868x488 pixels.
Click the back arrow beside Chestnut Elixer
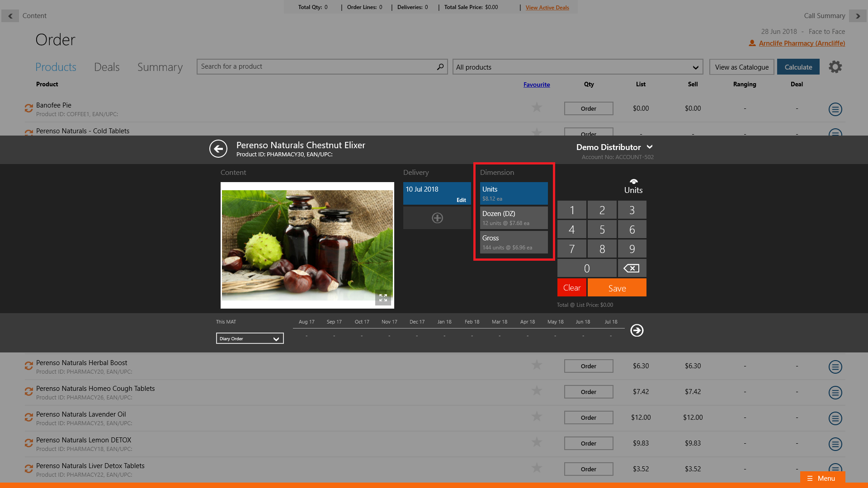[218, 149]
